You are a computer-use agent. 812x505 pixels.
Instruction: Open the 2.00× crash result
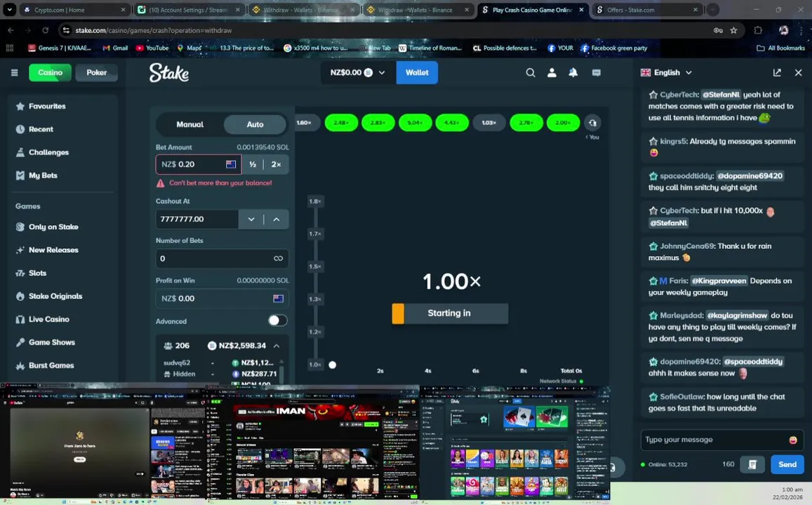coord(563,123)
